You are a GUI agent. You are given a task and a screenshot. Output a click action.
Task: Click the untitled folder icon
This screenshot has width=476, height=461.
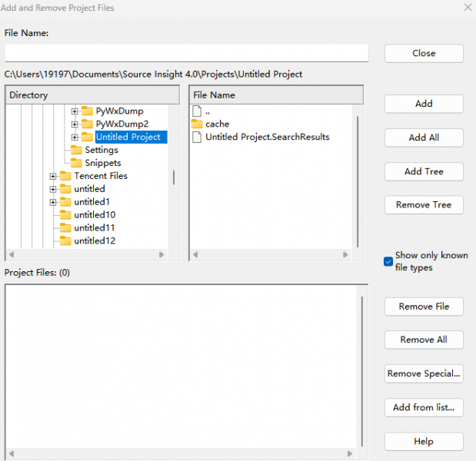click(x=65, y=189)
